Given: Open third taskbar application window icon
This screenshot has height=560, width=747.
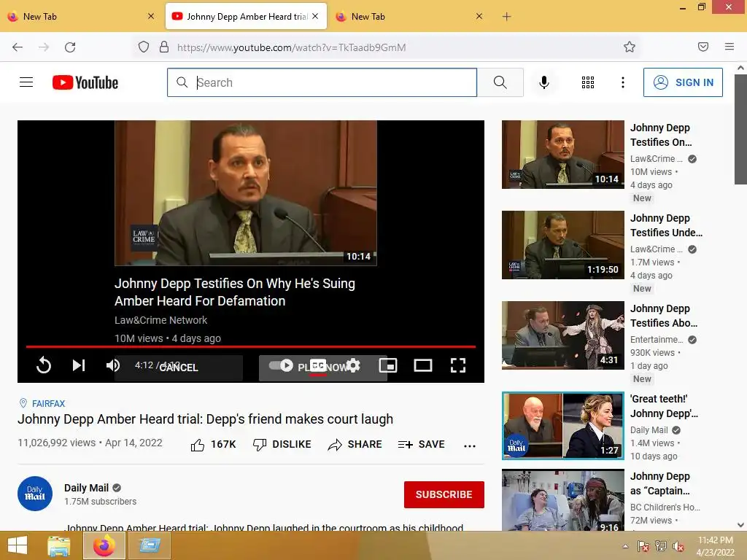Looking at the screenshot, I should tap(150, 545).
